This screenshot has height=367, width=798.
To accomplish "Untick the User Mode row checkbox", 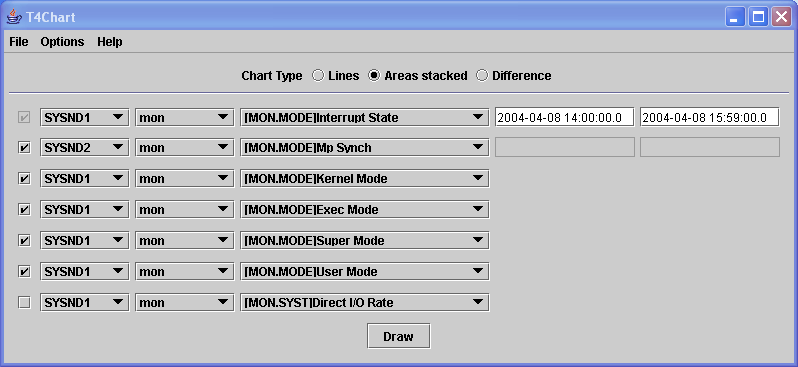I will click(x=24, y=272).
